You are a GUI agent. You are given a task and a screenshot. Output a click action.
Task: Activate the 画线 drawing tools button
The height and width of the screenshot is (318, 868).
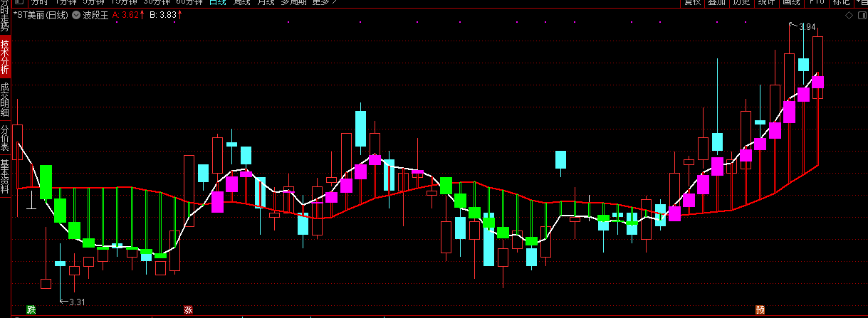(791, 2)
